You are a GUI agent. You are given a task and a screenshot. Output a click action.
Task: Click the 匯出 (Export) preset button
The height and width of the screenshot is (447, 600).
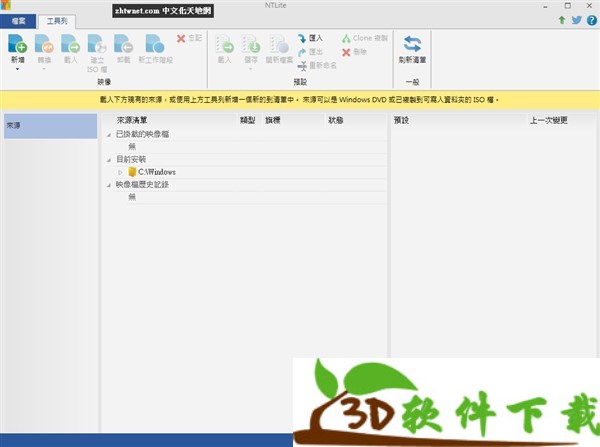tap(310, 52)
